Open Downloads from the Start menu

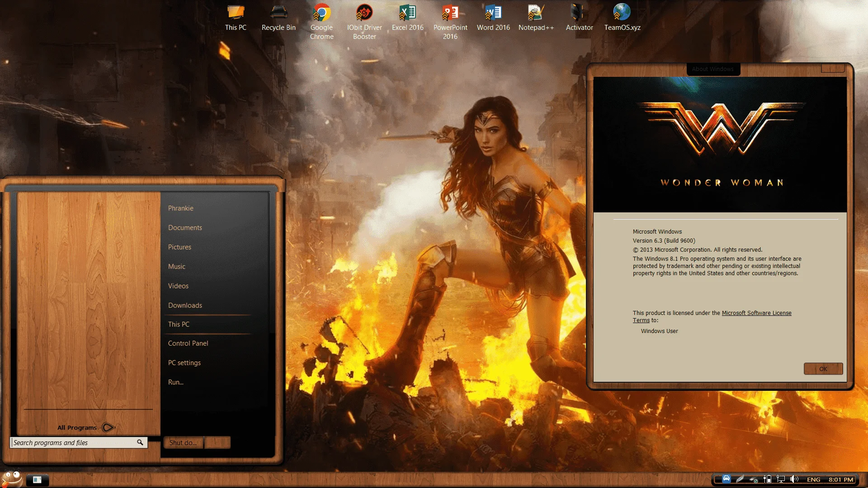pos(185,305)
